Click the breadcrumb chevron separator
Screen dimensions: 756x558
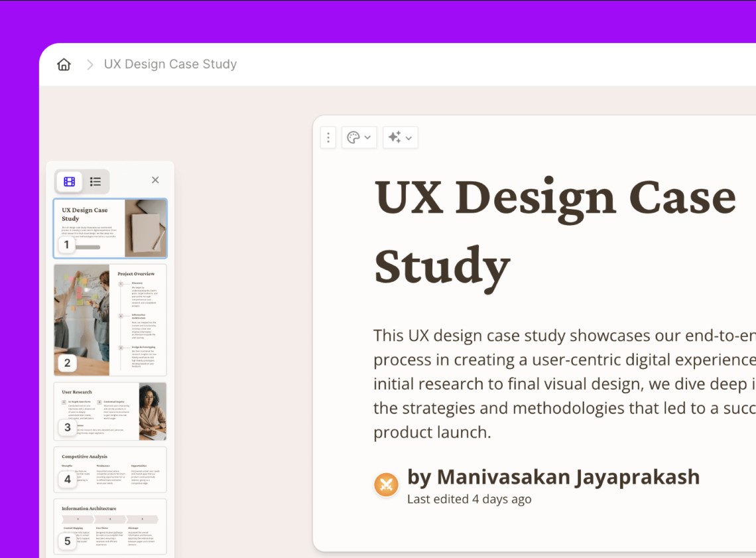click(90, 64)
